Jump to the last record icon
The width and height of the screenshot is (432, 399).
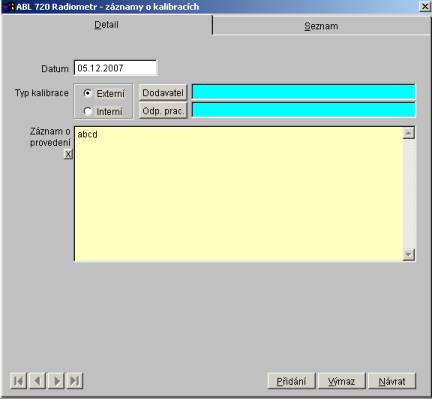point(75,381)
